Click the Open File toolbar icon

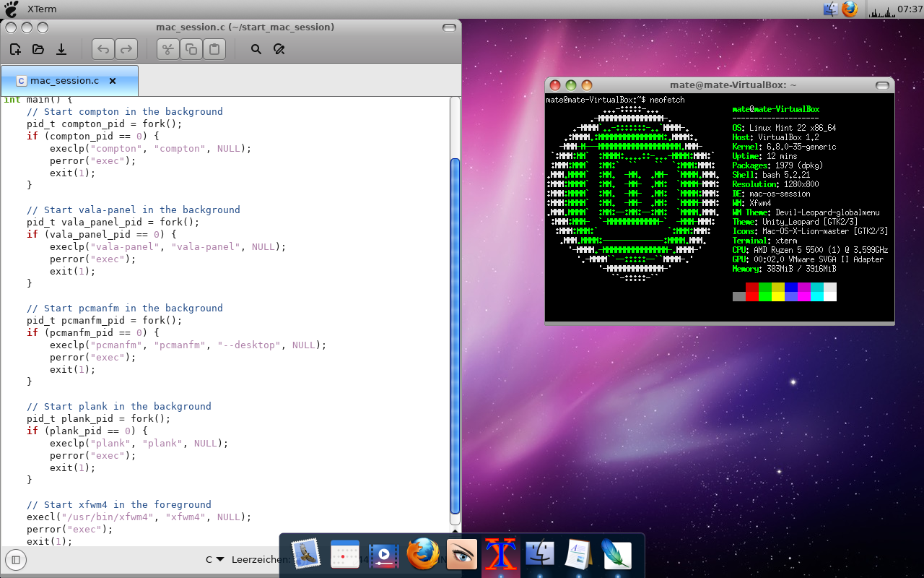38,49
